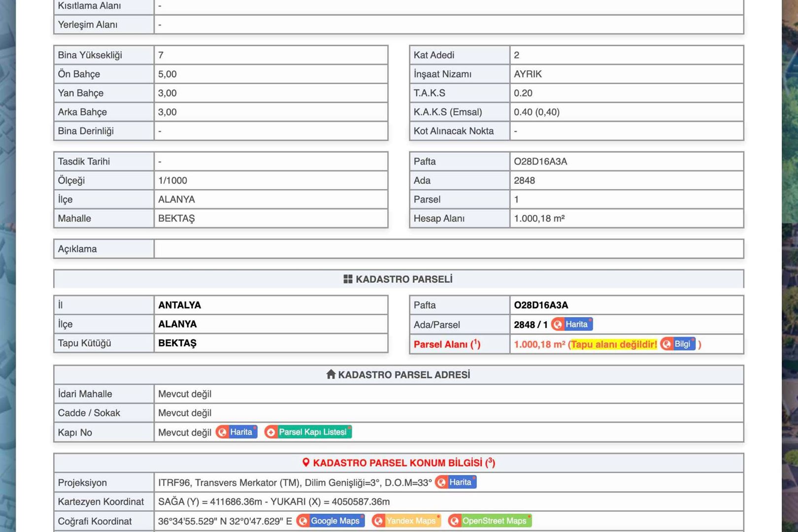Screen dimensions: 798x532
Task: Click the bold ANTALYA value in İl row
Action: (x=179, y=305)
